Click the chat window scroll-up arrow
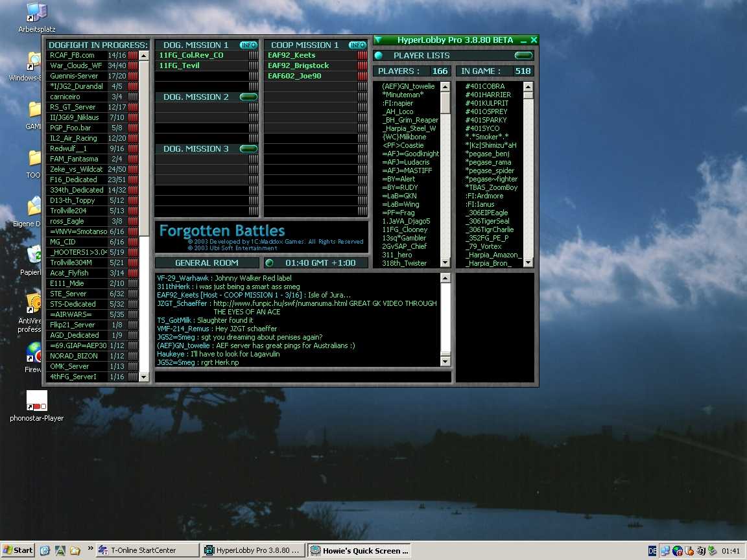 [445, 277]
